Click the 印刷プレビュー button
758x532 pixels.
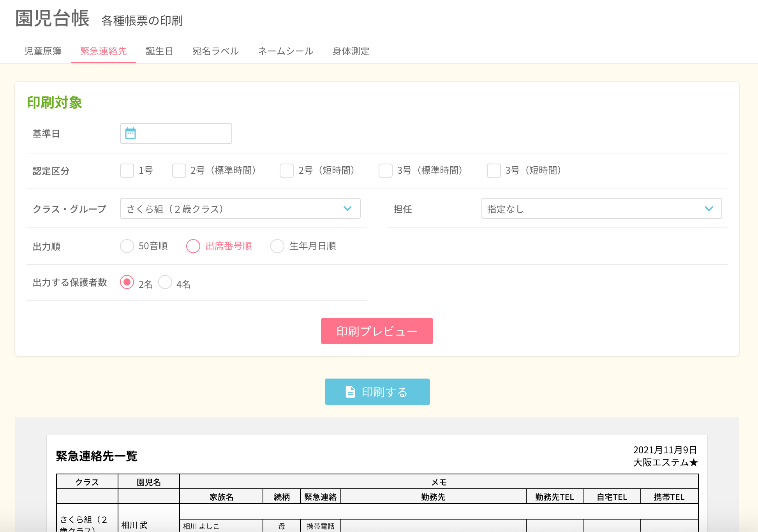click(377, 331)
